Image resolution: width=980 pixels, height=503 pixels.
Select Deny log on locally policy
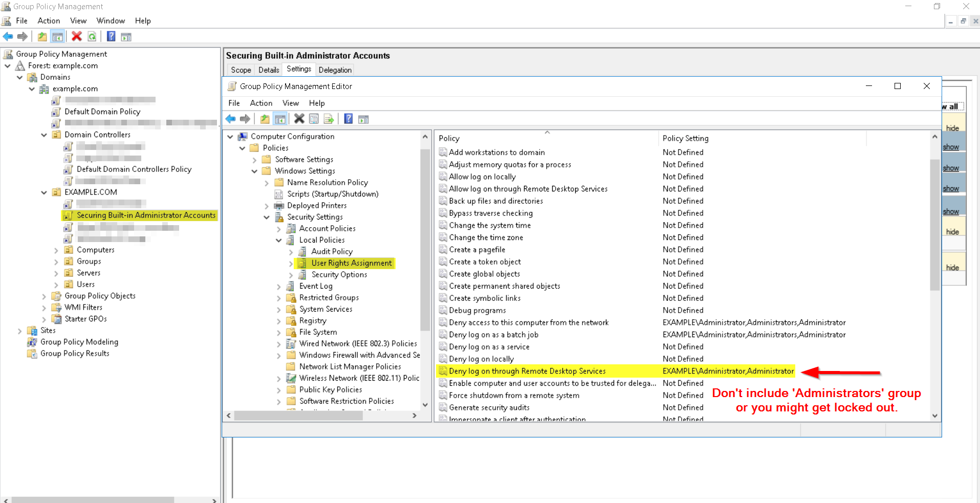(481, 359)
